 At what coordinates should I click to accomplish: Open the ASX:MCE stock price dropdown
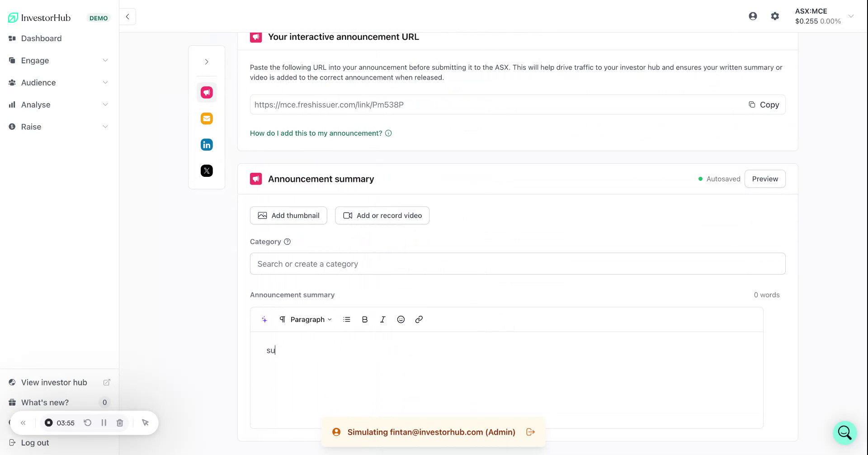coord(851,16)
